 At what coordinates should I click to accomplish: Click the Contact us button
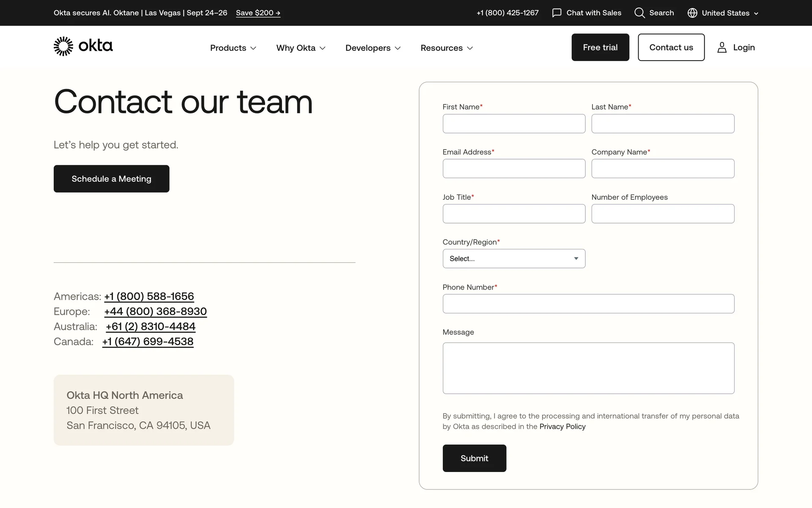click(x=671, y=47)
